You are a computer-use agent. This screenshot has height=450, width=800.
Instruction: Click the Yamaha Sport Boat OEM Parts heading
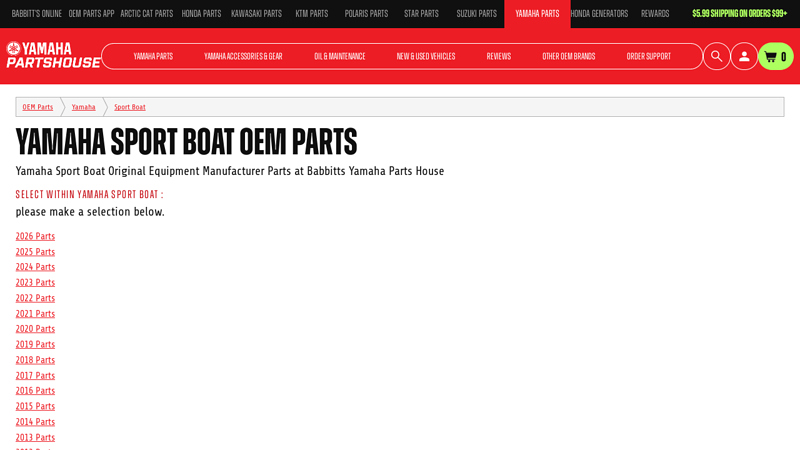point(186,141)
